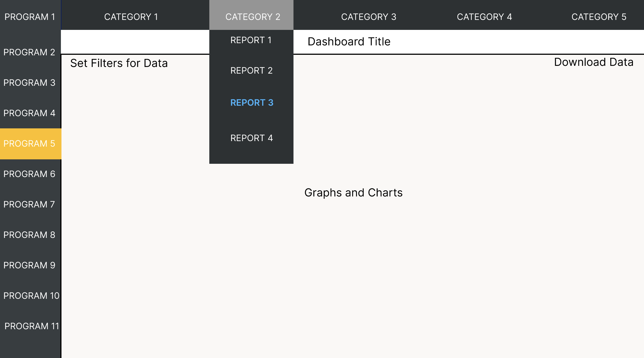Open the CATEGORY 4 menu
The width and height of the screenshot is (644, 358).
484,17
